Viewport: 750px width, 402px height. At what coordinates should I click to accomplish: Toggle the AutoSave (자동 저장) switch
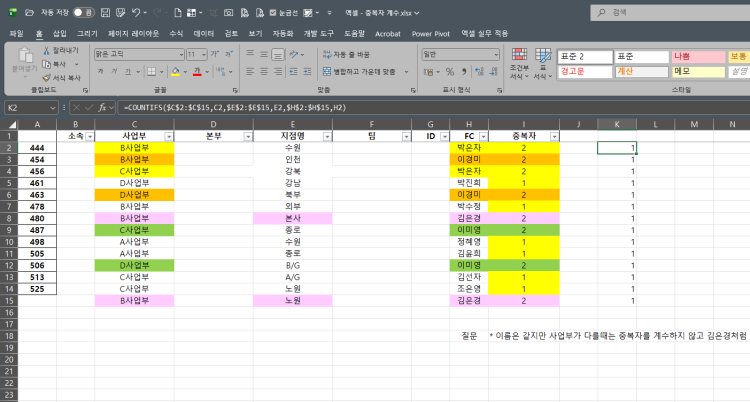point(83,13)
